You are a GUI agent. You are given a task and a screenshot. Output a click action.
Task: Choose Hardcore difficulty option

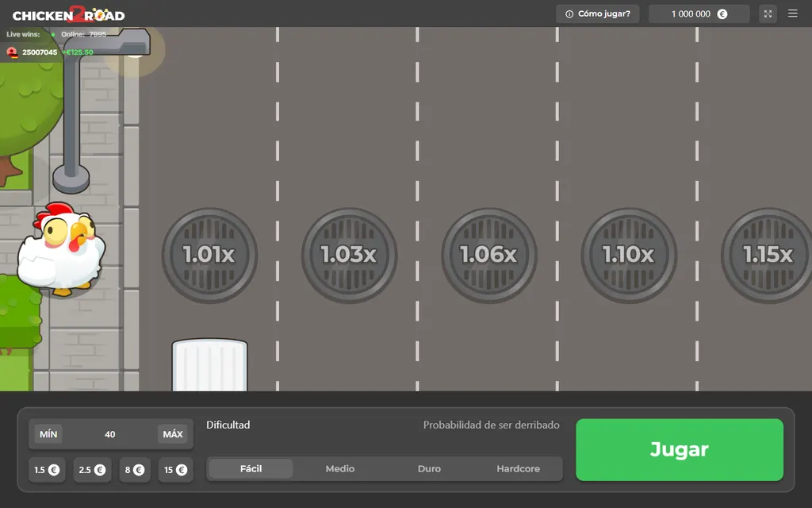pos(518,468)
